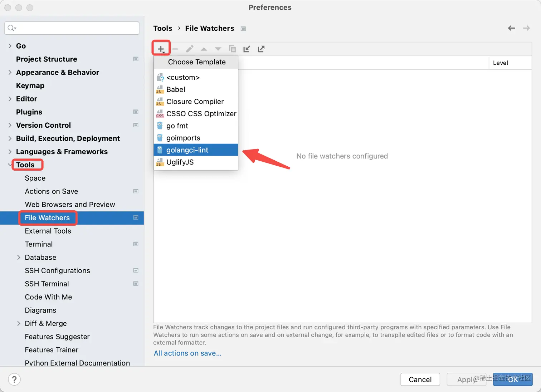The height and width of the screenshot is (392, 541).
Task: Open the help question mark button
Action: pyautogui.click(x=14, y=379)
